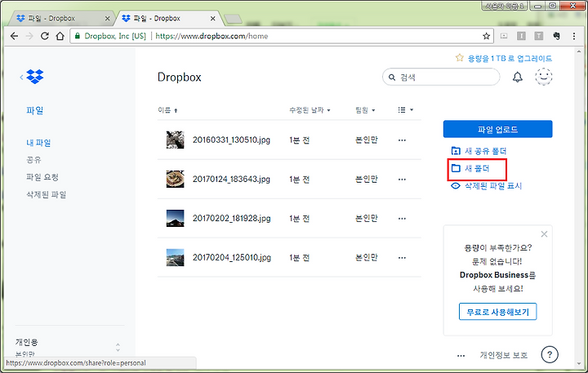Open the account avatar smiley menu
The image size is (588, 373).
543,77
